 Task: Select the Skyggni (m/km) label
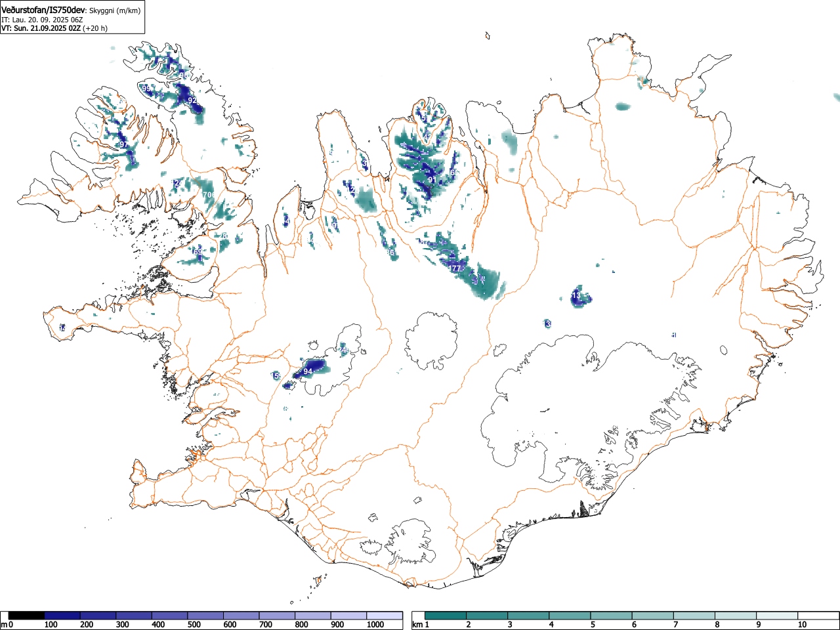[x=114, y=11]
